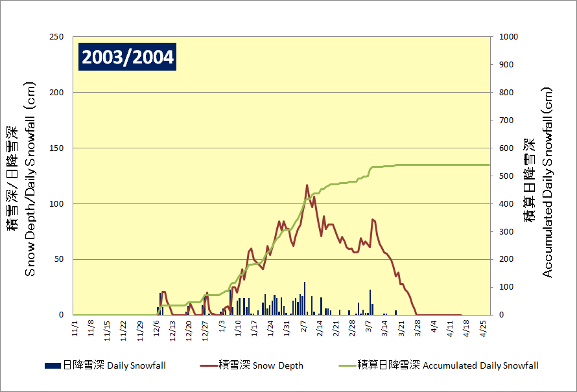Select the Daily Snowfall legend label

coord(114,365)
